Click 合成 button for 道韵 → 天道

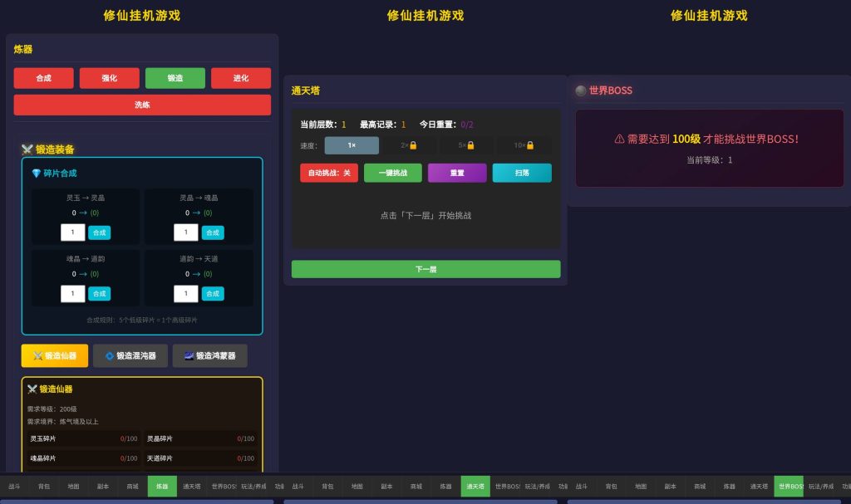(x=213, y=293)
